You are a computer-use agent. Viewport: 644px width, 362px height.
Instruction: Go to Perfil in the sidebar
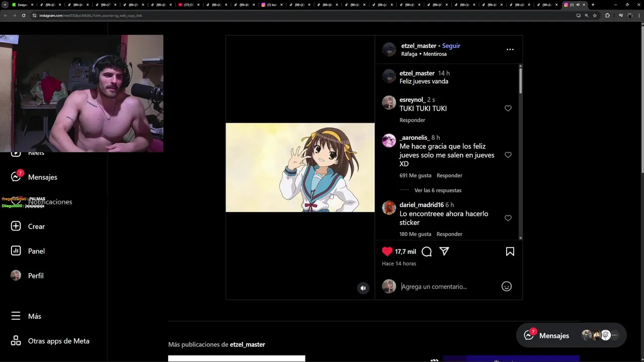[36, 276]
